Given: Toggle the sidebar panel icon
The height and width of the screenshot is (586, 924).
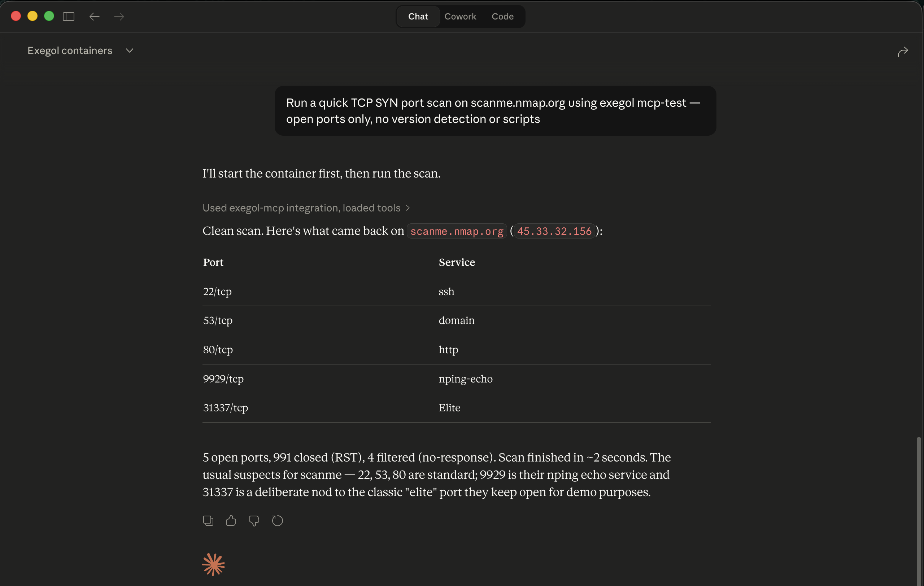Looking at the screenshot, I should pyautogui.click(x=68, y=17).
